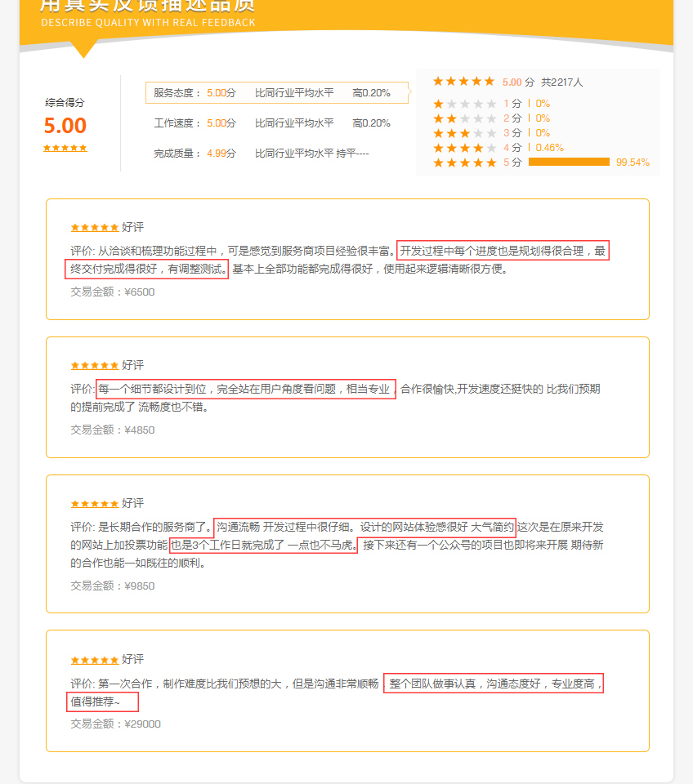
Task: Select the 1-star rating row
Action: [491, 104]
